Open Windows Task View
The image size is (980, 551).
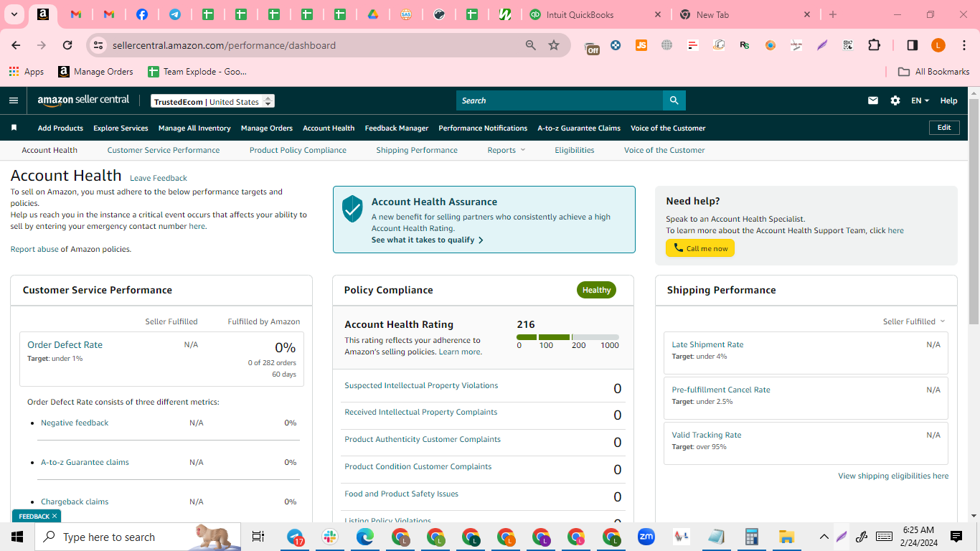(x=258, y=537)
